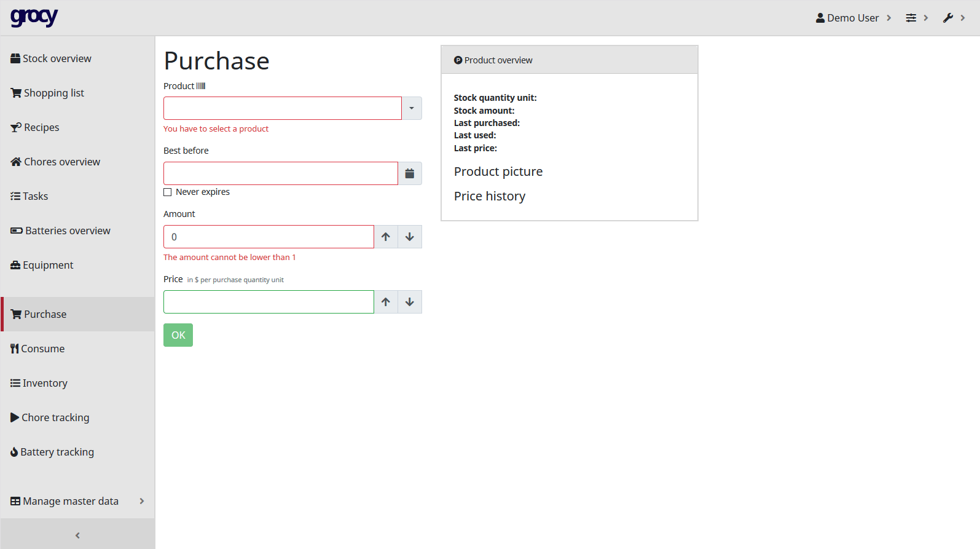This screenshot has width=980, height=549.
Task: Toggle the Never expires checkbox
Action: pos(168,192)
